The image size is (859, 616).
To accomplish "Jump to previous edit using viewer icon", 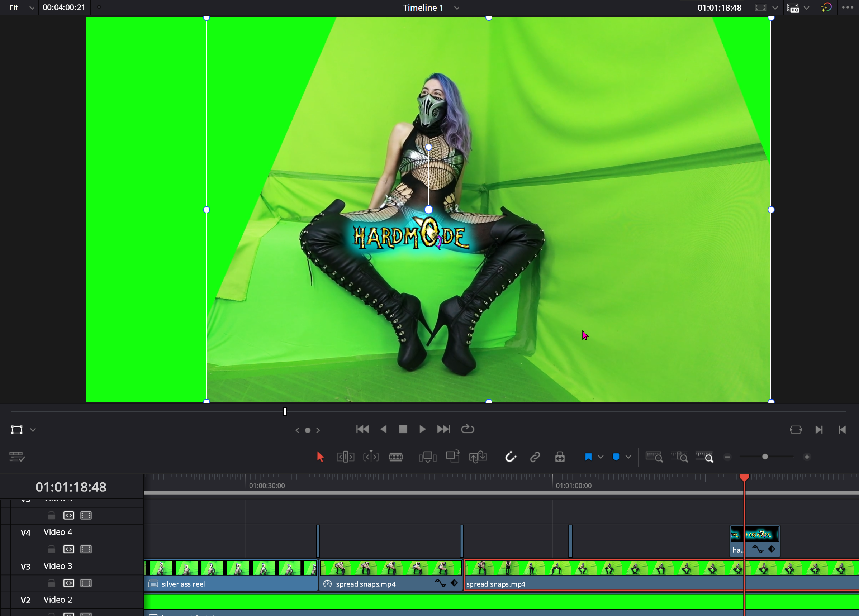I will tap(843, 430).
